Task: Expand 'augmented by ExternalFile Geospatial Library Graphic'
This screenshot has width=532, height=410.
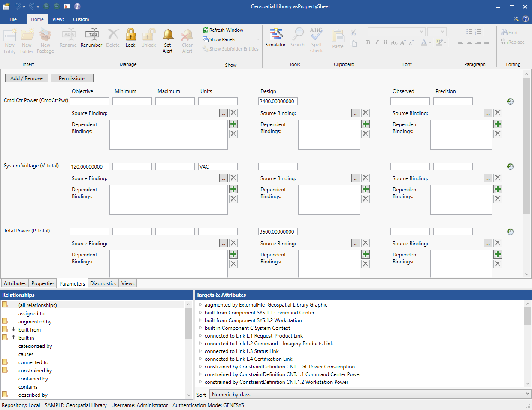Action: tap(200, 305)
